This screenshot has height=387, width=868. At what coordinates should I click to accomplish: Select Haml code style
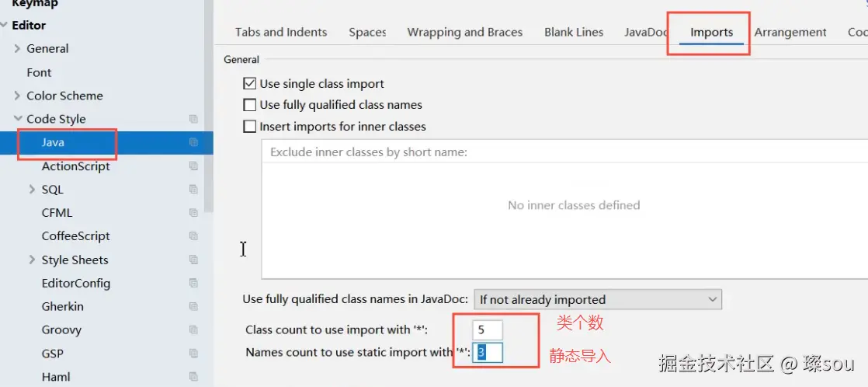56,376
